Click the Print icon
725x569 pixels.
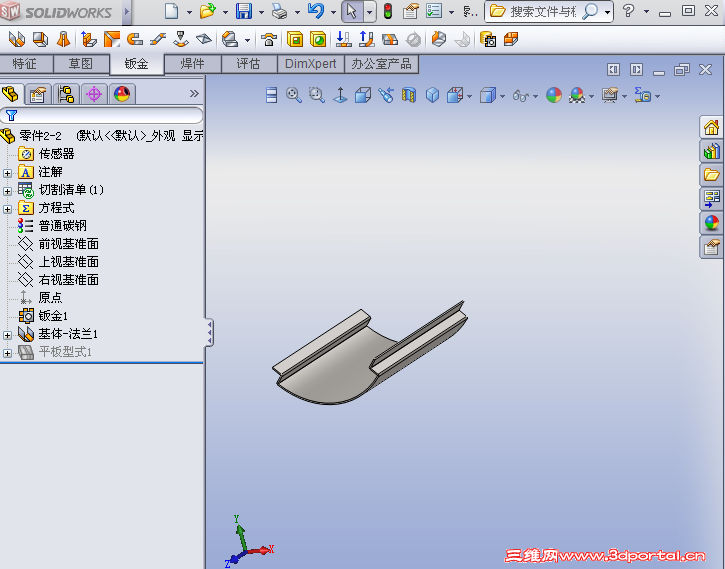click(279, 11)
